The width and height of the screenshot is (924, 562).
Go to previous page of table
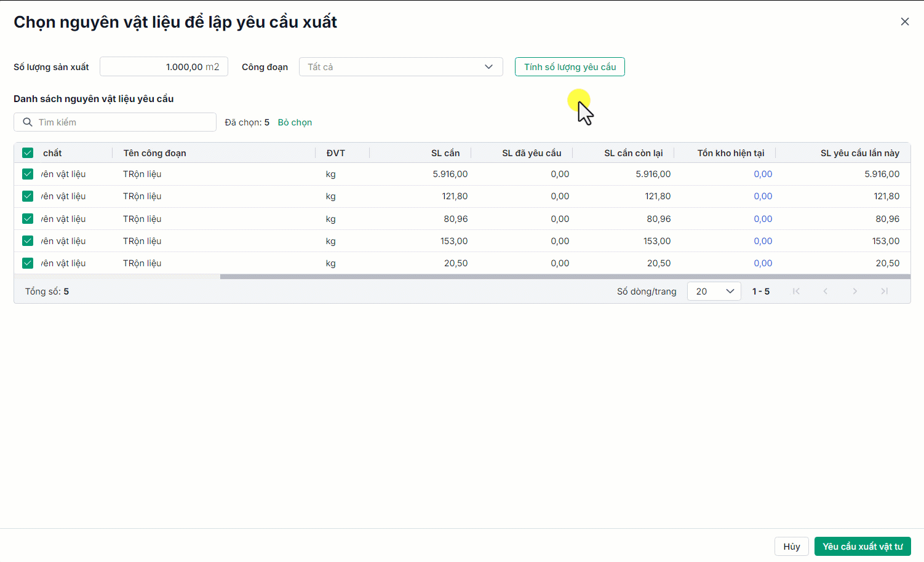[x=826, y=291]
